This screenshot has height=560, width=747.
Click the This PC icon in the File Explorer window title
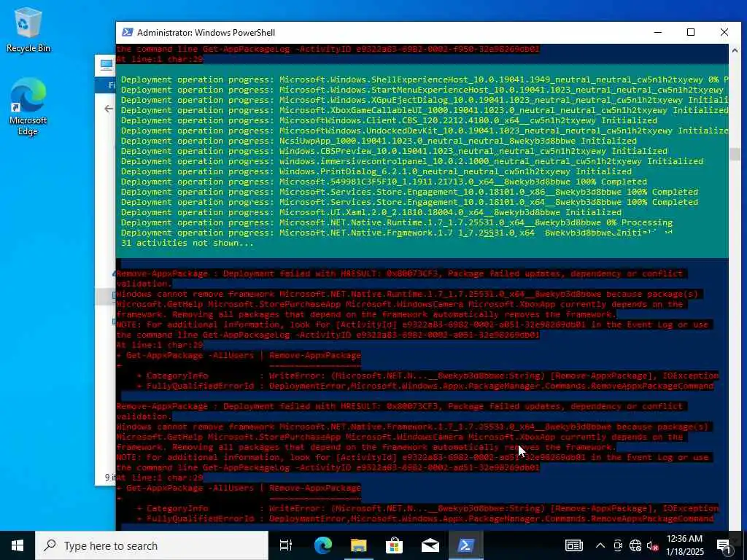click(x=107, y=64)
